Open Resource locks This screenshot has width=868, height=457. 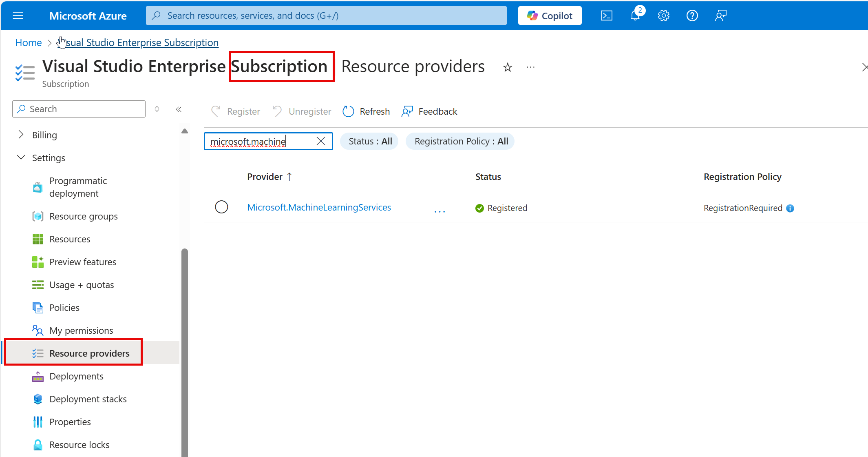point(80,445)
